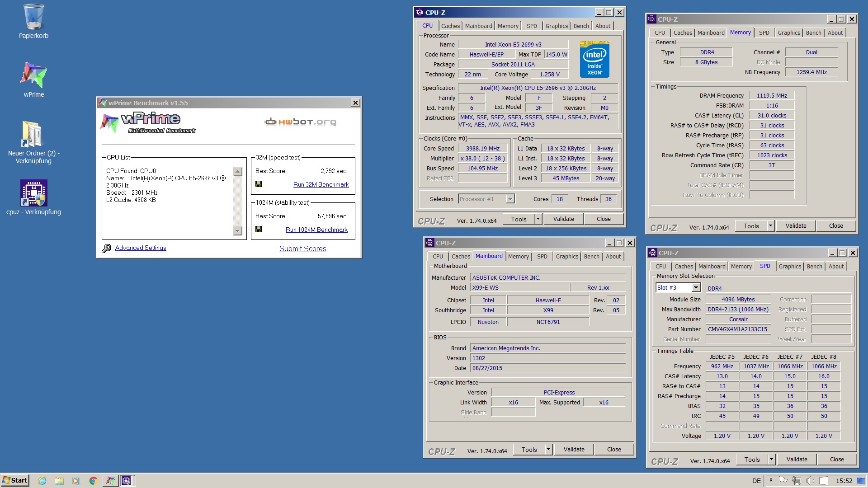Click the save icon in 1024M stability test

point(259,229)
